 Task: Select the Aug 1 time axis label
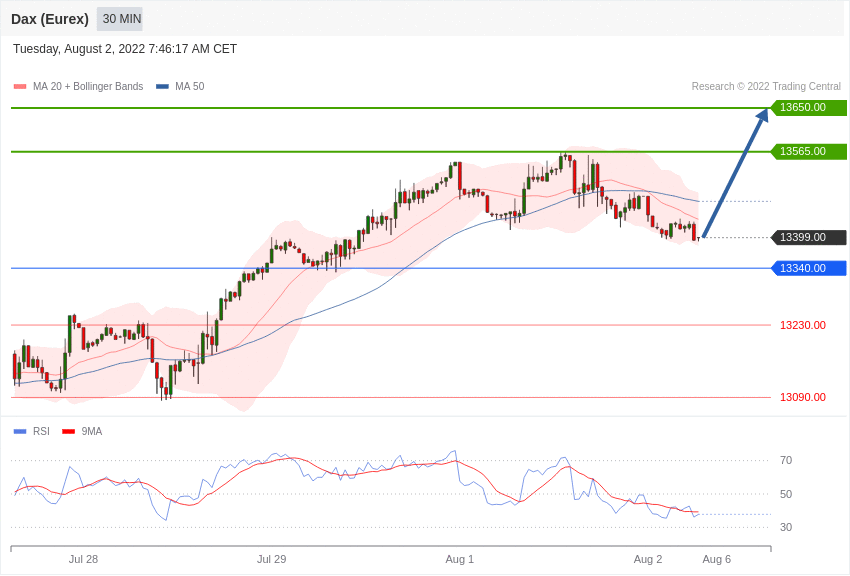click(x=459, y=559)
